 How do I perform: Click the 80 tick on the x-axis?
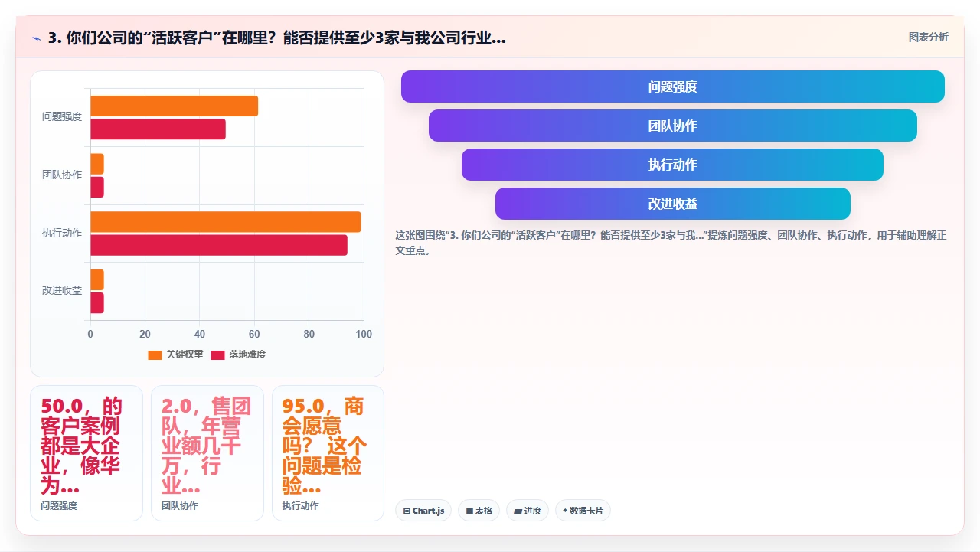coord(309,334)
